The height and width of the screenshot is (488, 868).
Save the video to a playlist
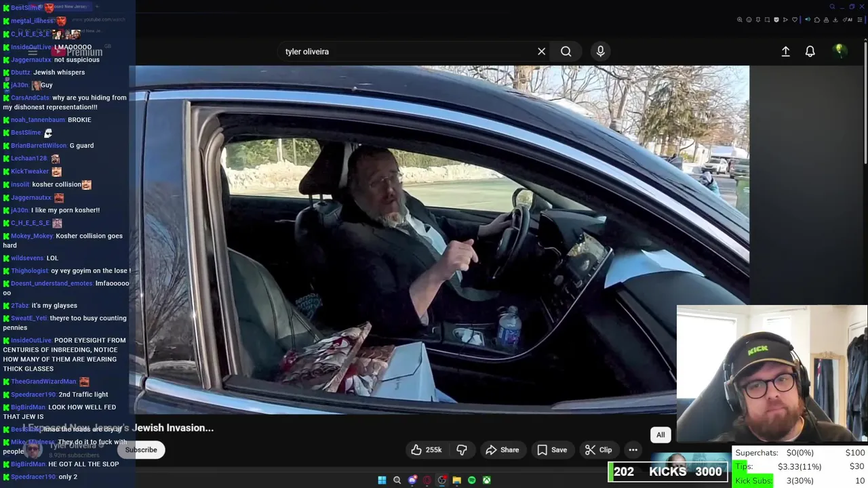(x=552, y=450)
